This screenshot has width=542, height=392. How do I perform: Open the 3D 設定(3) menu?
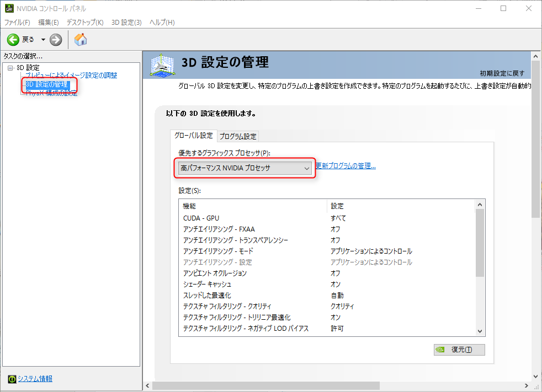[126, 23]
